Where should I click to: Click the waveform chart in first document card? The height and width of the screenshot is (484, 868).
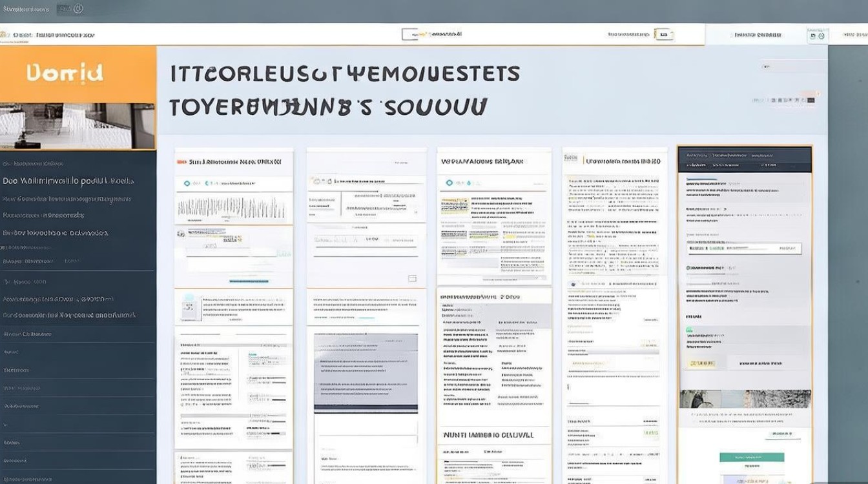point(231,207)
